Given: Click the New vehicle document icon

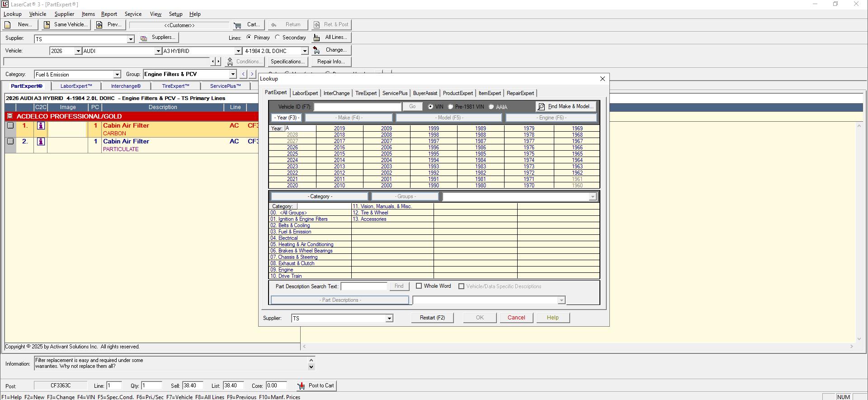Looking at the screenshot, I should coord(8,25).
